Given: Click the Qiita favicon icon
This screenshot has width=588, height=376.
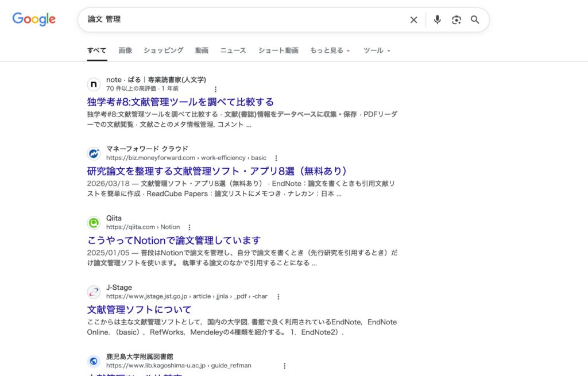Looking at the screenshot, I should pos(94,223).
